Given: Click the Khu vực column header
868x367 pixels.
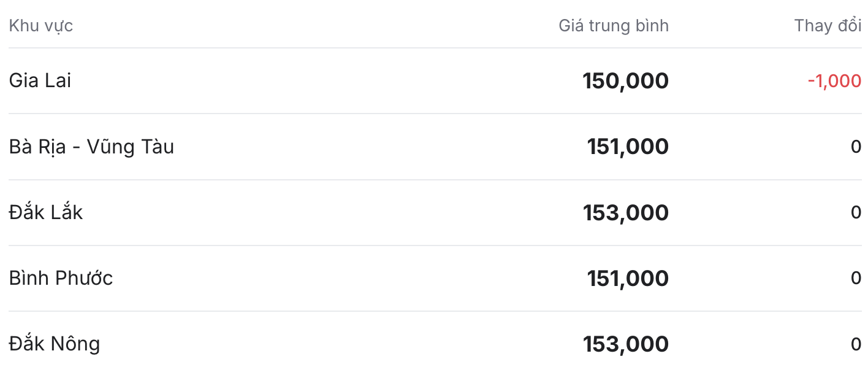Looking at the screenshot, I should (x=41, y=26).
